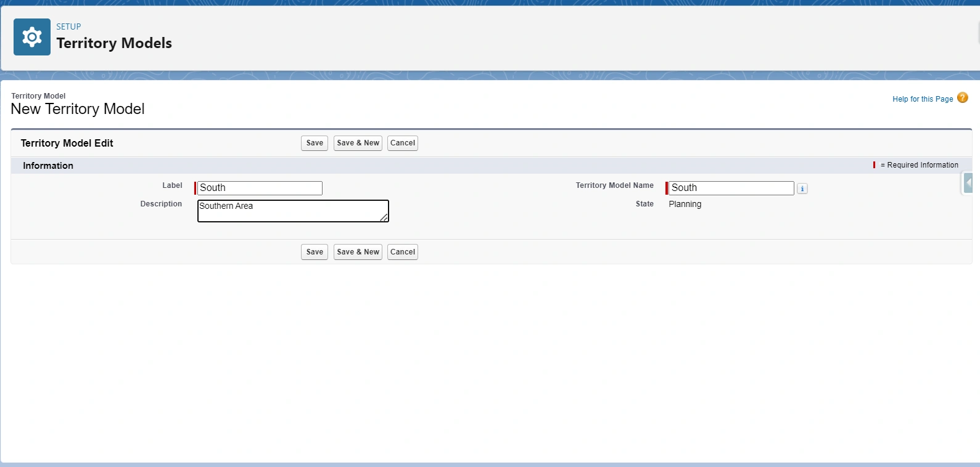Viewport: 980px width, 467px height.
Task: Click the info icon beside Territory Model Name
Action: [x=802, y=189]
